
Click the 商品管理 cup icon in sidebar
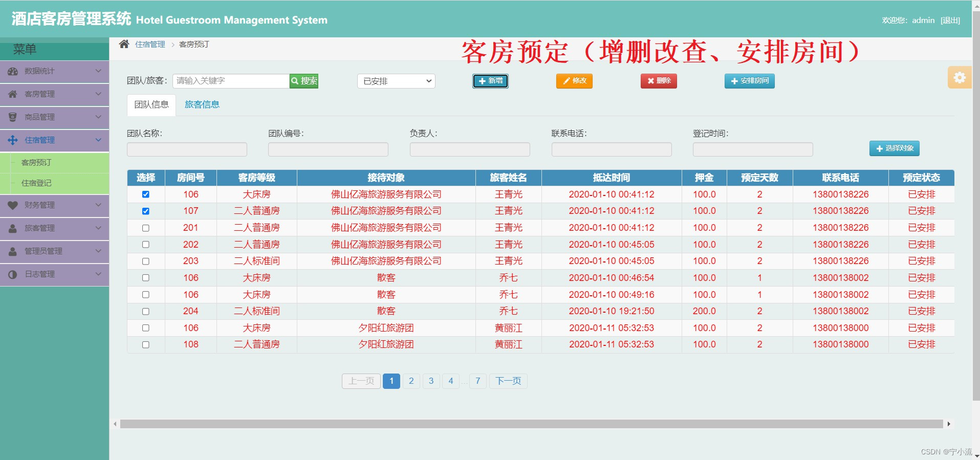[13, 117]
